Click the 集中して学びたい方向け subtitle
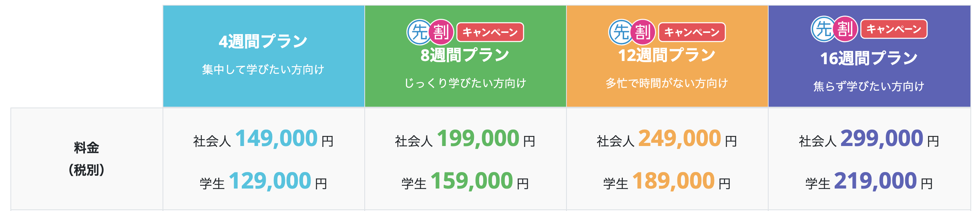Viewport: 980px width, 211px height. point(263,69)
